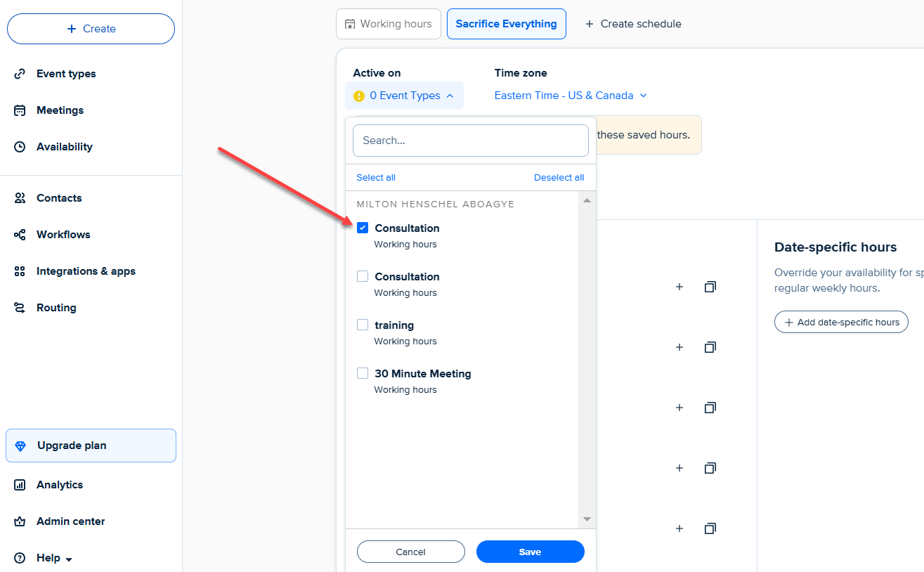
Task: Expand the Help menu
Action: click(48, 557)
